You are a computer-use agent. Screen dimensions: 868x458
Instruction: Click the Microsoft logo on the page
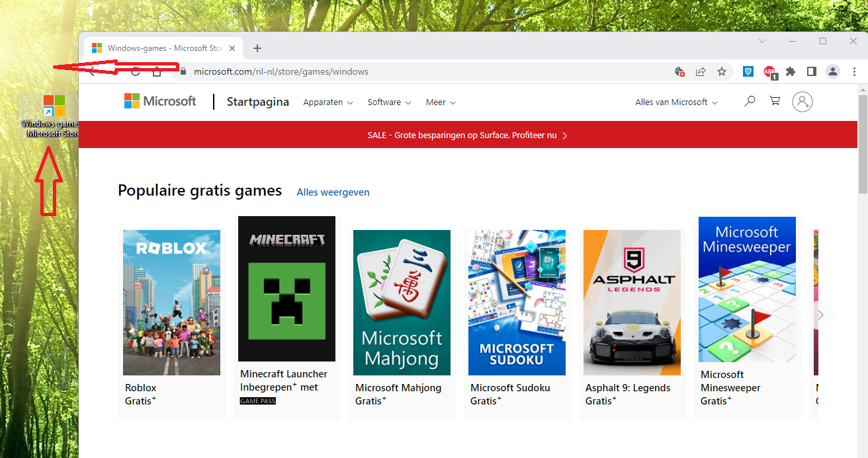click(x=160, y=101)
